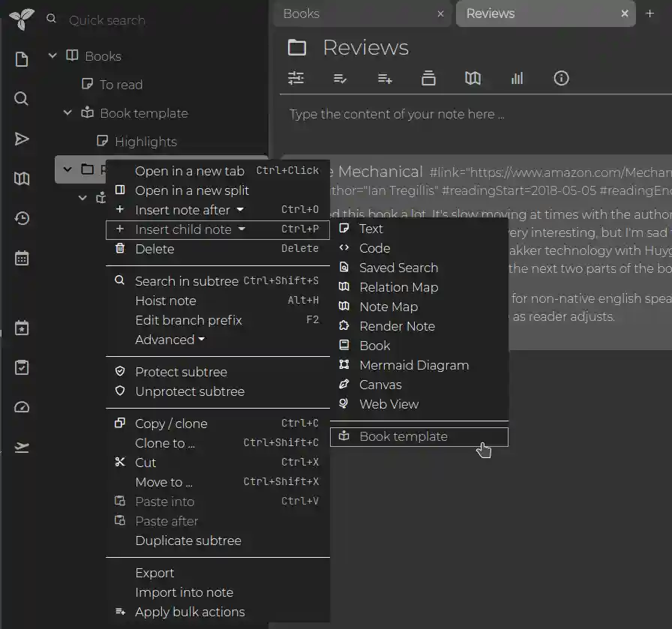Open the note map ribbon icon
This screenshot has width=672, height=629.
click(472, 78)
